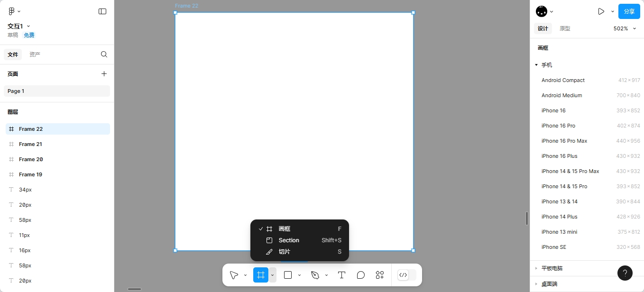This screenshot has height=292, width=644.
Task: Toggle the left sidebar panel icon
Action: point(102,11)
